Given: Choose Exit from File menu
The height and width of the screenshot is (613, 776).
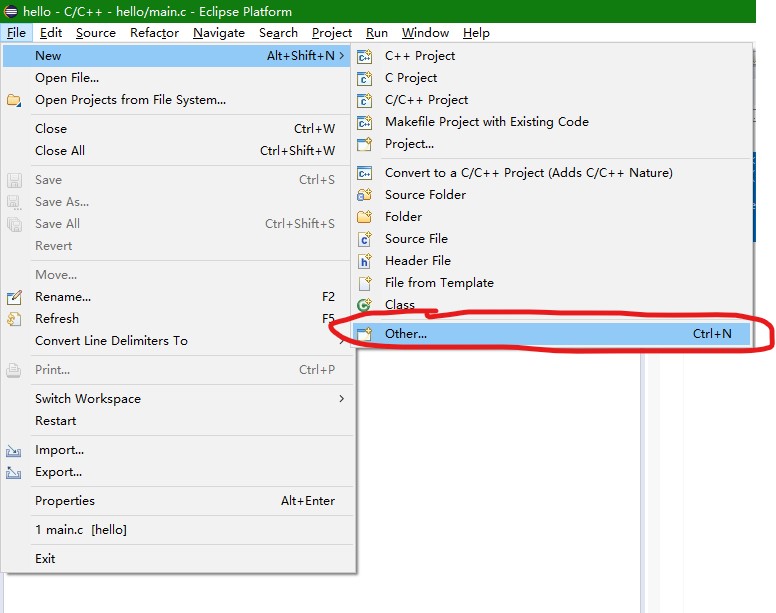Looking at the screenshot, I should (178, 559).
